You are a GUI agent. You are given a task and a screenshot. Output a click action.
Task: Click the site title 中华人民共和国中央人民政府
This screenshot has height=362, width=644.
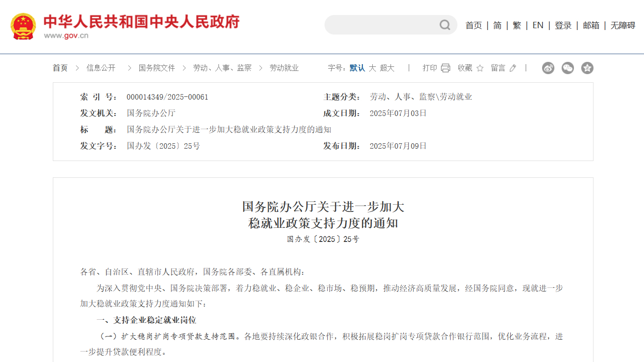tap(142, 21)
